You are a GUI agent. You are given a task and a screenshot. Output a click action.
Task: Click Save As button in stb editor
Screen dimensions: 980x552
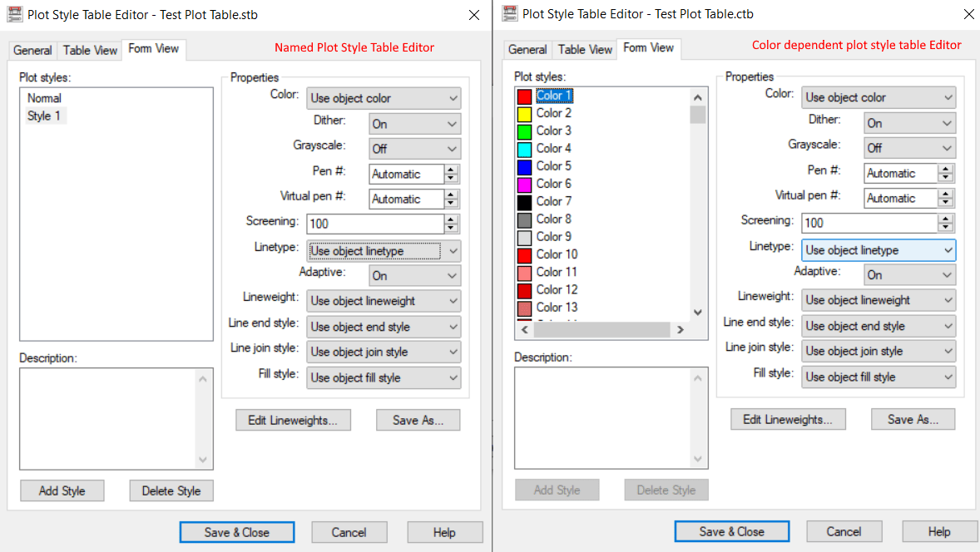pyautogui.click(x=418, y=421)
